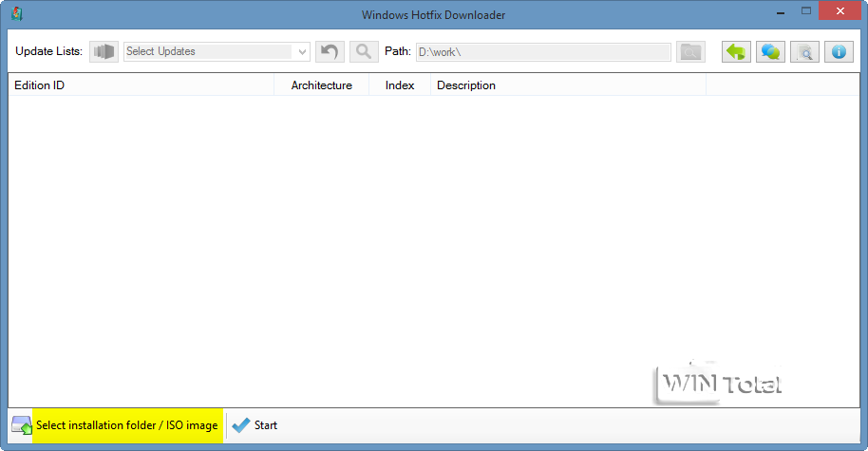Click the Start button

(255, 425)
